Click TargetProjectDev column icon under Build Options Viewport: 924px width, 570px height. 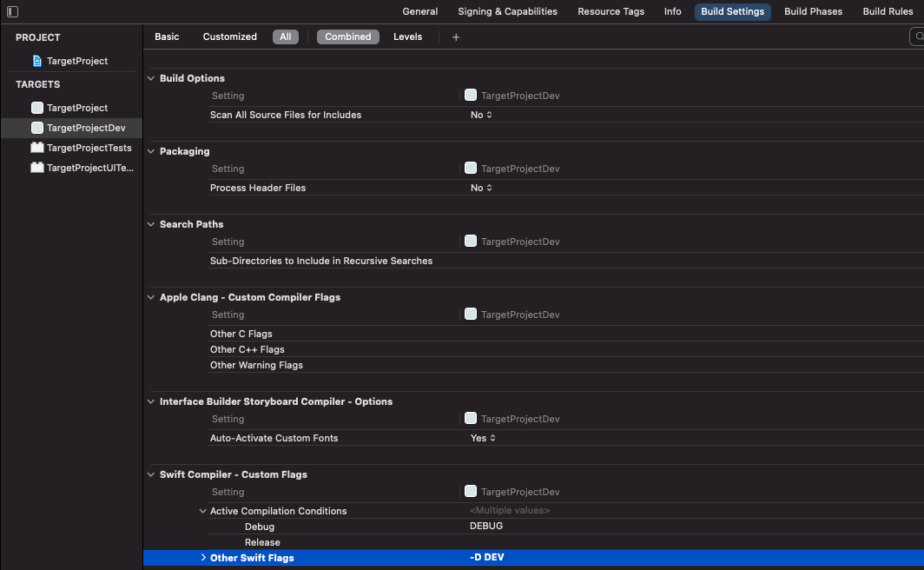(471, 95)
